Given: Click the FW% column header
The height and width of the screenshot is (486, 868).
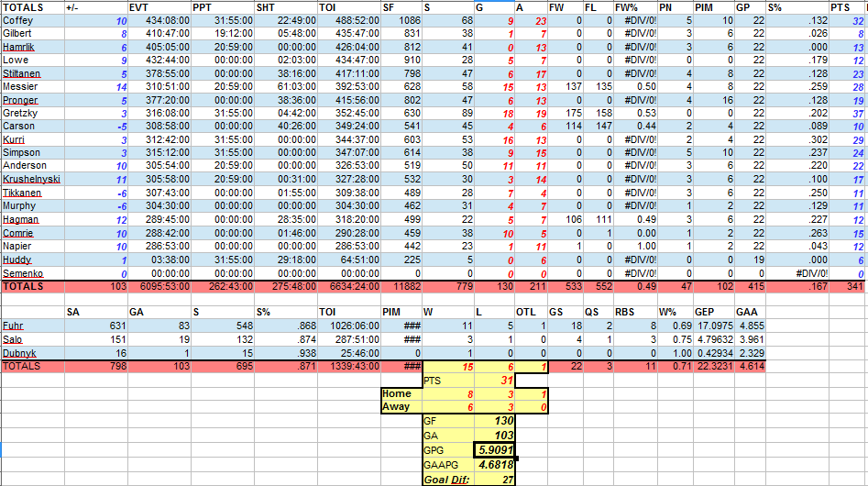Looking at the screenshot, I should 635,7.
